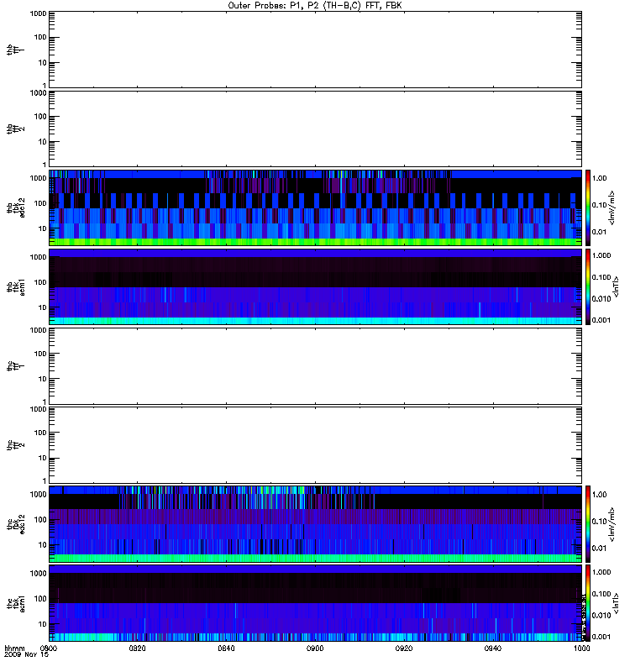
Task: Click the '10' y-axis tick of thb fbk edc12
Action: pyautogui.click(x=43, y=228)
